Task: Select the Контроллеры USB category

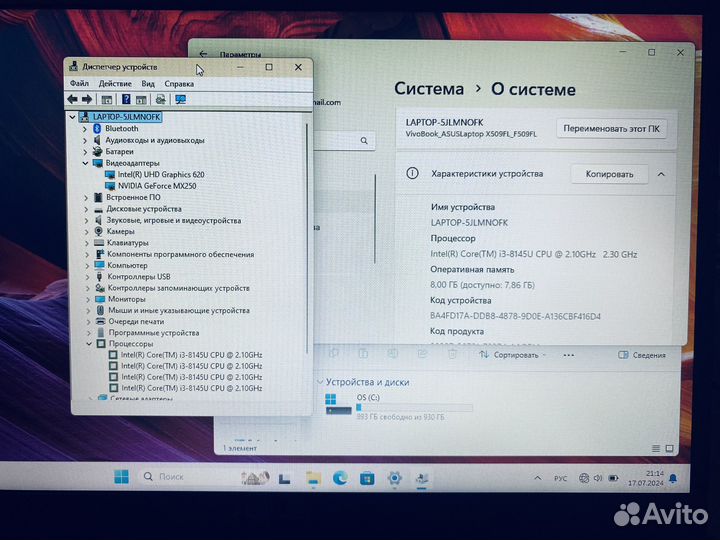Action: 139,277
